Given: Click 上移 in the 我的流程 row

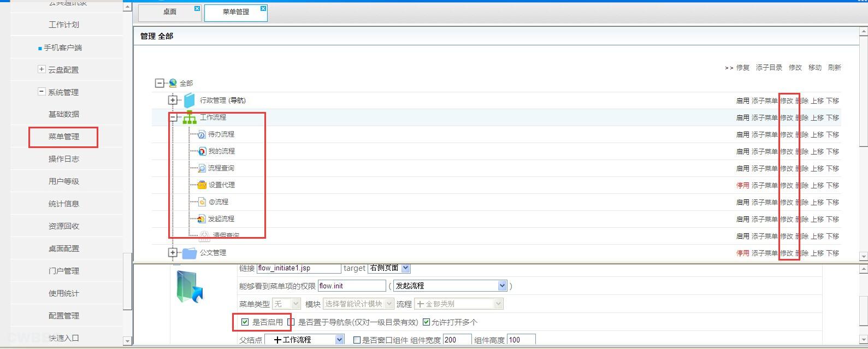Looking at the screenshot, I should 817,152.
